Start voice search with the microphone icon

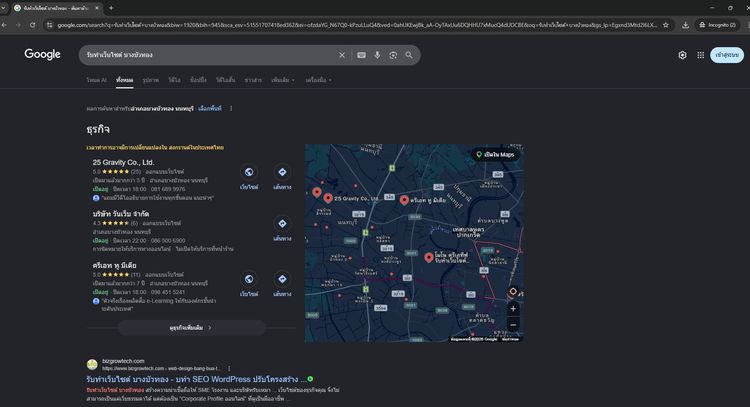pyautogui.click(x=377, y=55)
